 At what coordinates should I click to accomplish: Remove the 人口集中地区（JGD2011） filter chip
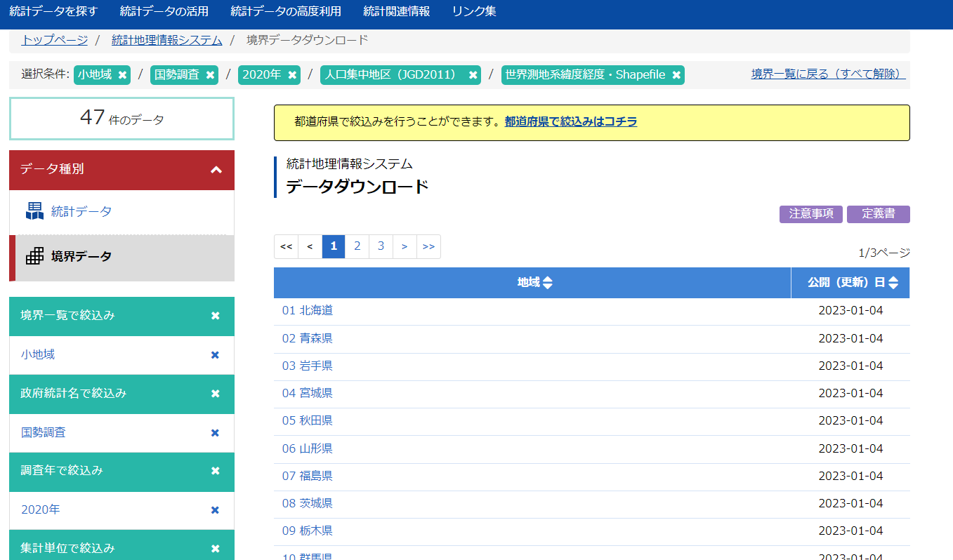[x=473, y=75]
